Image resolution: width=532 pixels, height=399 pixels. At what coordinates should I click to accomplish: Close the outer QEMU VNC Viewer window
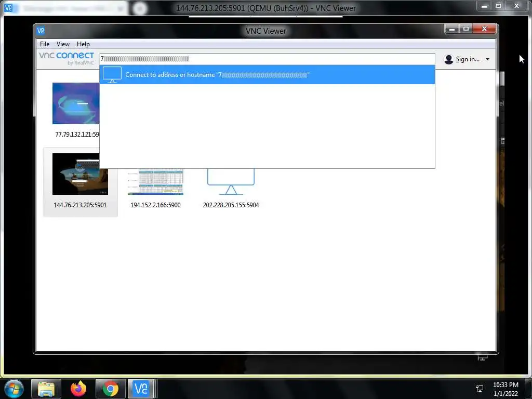pos(517,6)
